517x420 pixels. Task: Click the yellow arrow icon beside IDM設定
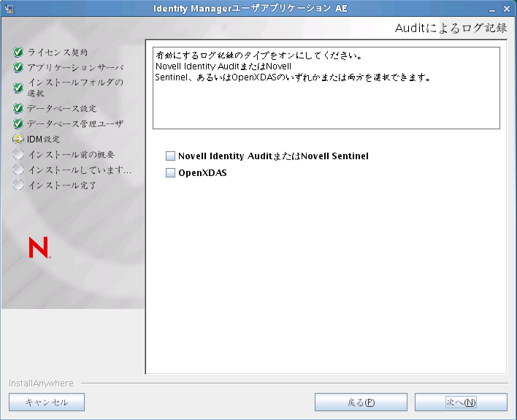point(18,139)
